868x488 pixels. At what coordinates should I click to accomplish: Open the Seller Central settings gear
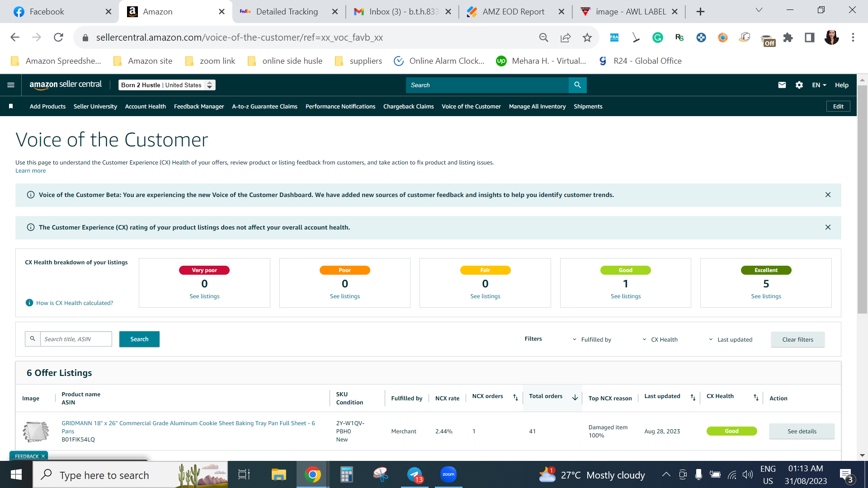tap(799, 85)
